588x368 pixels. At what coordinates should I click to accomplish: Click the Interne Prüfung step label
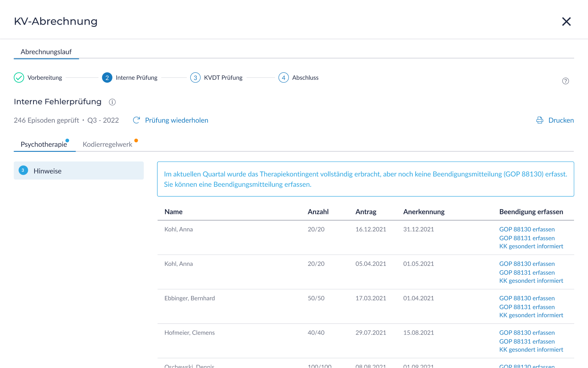click(137, 78)
